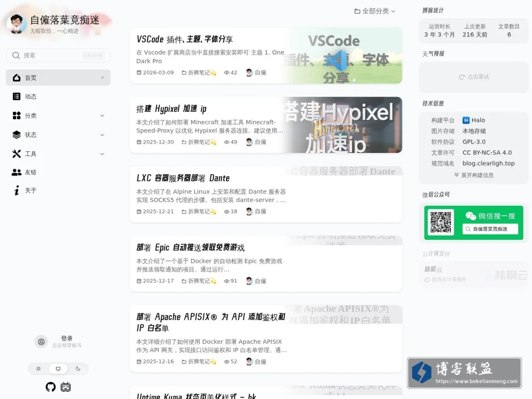
Task: Click 点击重试 in weather widget
Action: click(474, 77)
